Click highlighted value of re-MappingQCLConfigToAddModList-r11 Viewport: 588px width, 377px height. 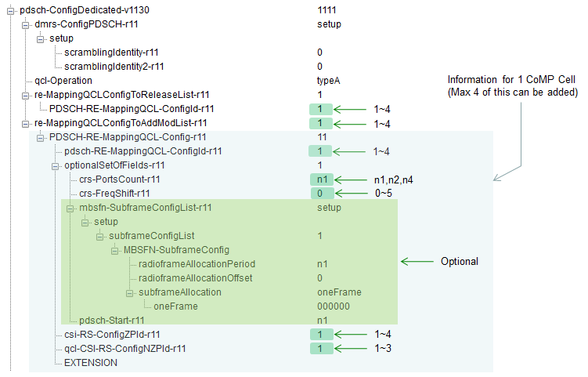(x=321, y=123)
